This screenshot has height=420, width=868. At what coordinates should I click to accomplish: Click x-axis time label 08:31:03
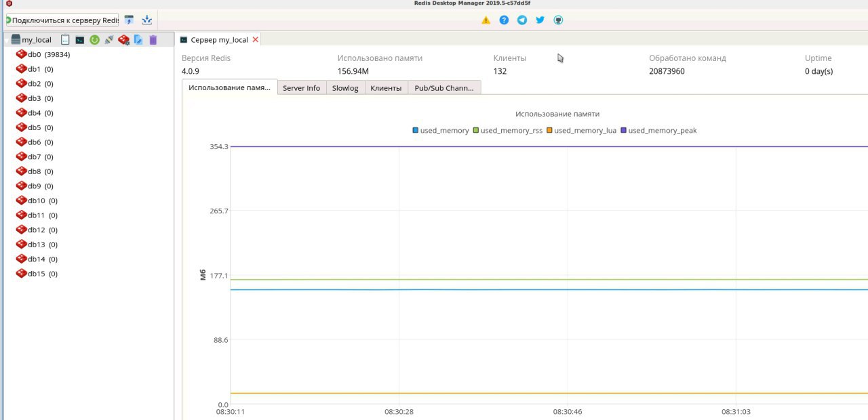pyautogui.click(x=736, y=412)
